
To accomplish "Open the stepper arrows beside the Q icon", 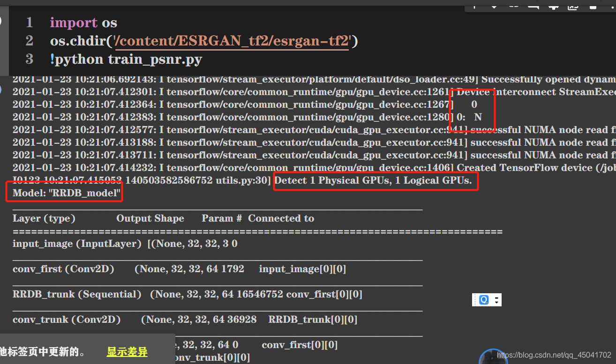I will click(x=496, y=300).
